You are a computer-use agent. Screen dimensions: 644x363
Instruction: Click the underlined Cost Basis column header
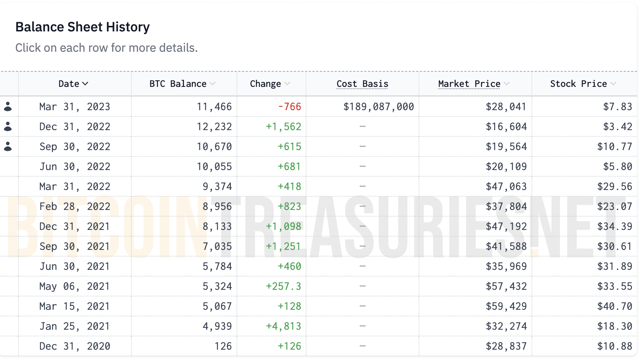coord(362,84)
